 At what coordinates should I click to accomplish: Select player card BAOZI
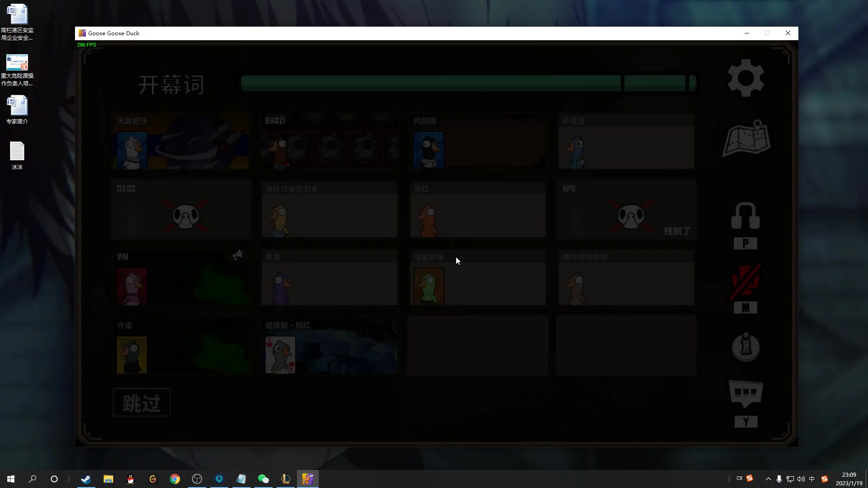(x=329, y=142)
